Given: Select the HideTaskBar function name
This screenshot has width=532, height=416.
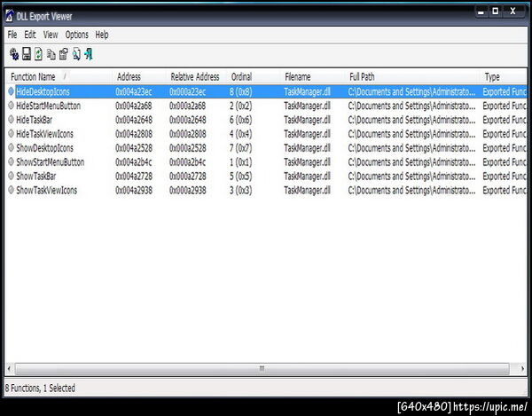Looking at the screenshot, I should click(34, 120).
